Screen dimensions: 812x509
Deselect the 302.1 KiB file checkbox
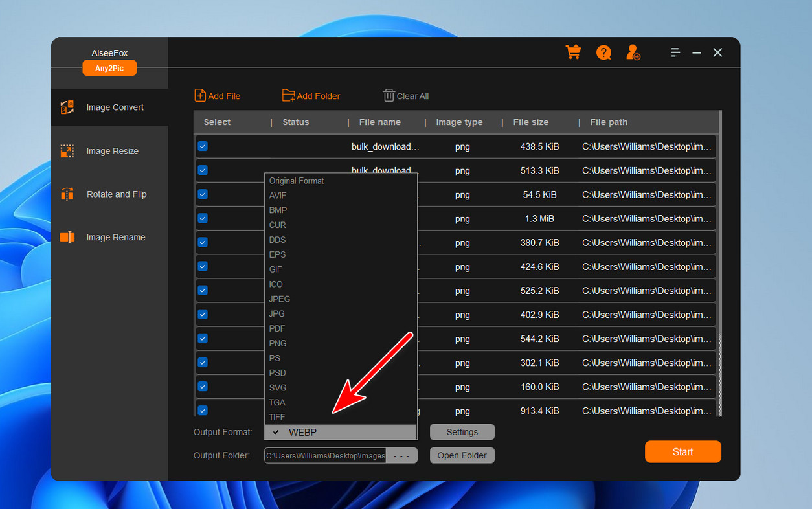click(203, 363)
